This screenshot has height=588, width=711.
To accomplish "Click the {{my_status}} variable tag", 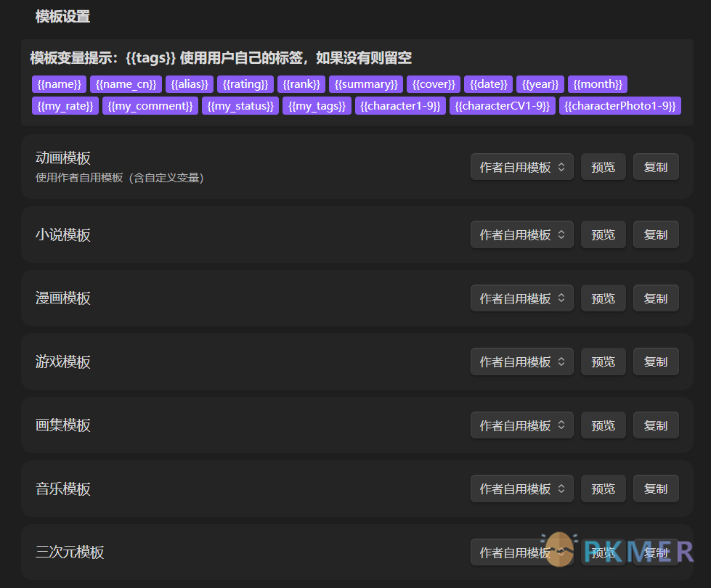I will [240, 106].
